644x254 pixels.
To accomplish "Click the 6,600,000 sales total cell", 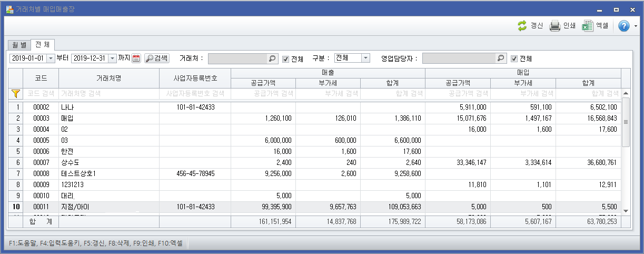I will [x=393, y=140].
